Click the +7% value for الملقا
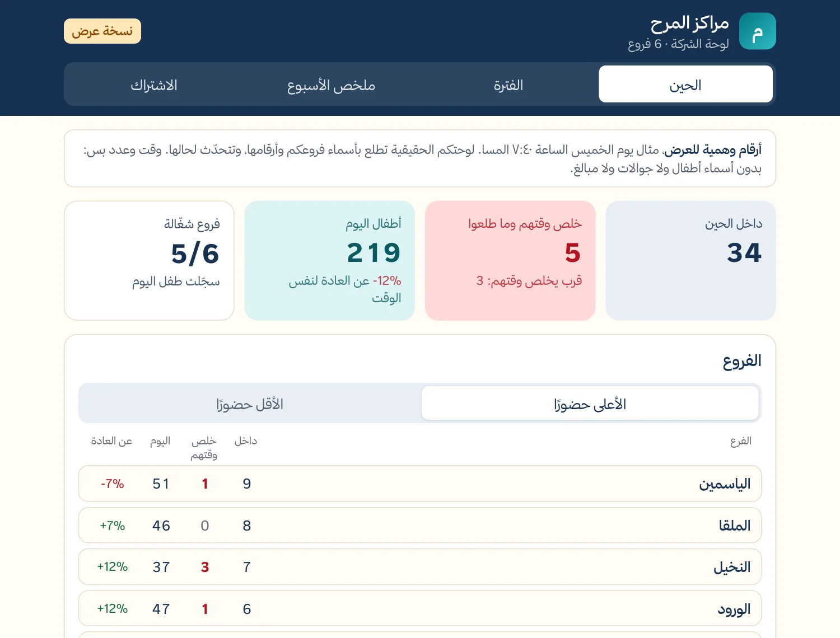This screenshot has width=840, height=638. (112, 526)
